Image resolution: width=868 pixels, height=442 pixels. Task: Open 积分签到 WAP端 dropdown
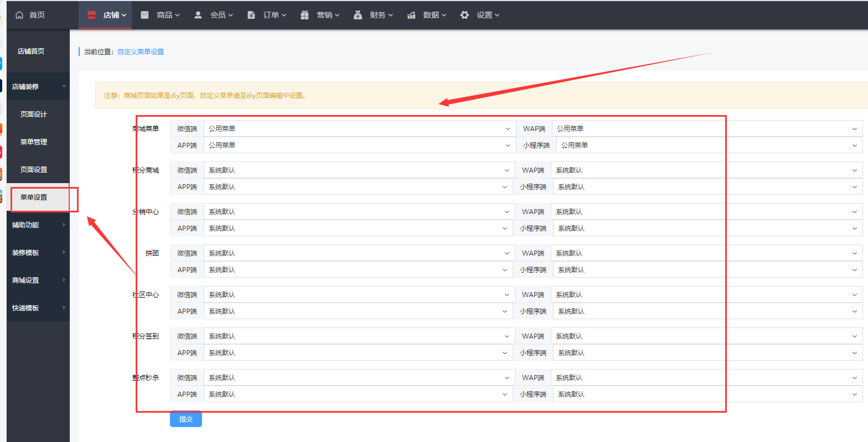click(x=706, y=336)
